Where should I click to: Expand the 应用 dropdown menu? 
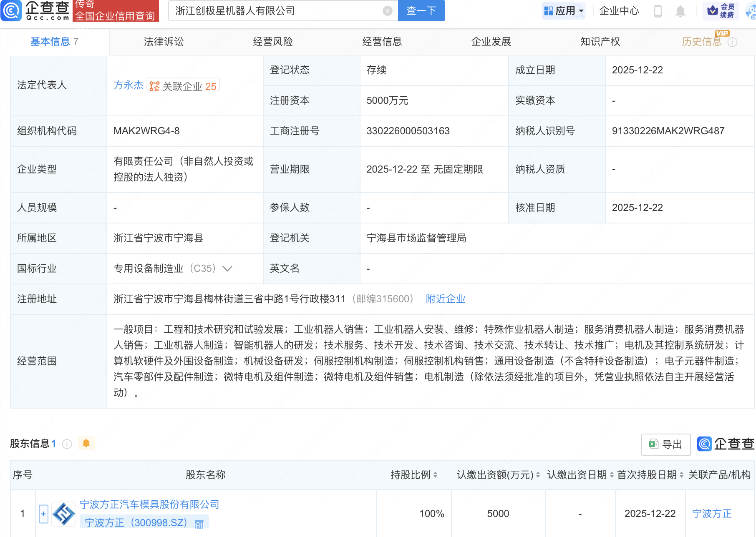[x=564, y=11]
